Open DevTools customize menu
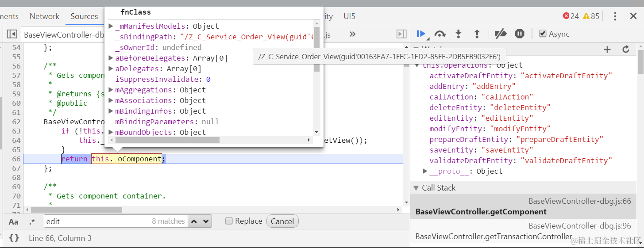 [x=615, y=16]
